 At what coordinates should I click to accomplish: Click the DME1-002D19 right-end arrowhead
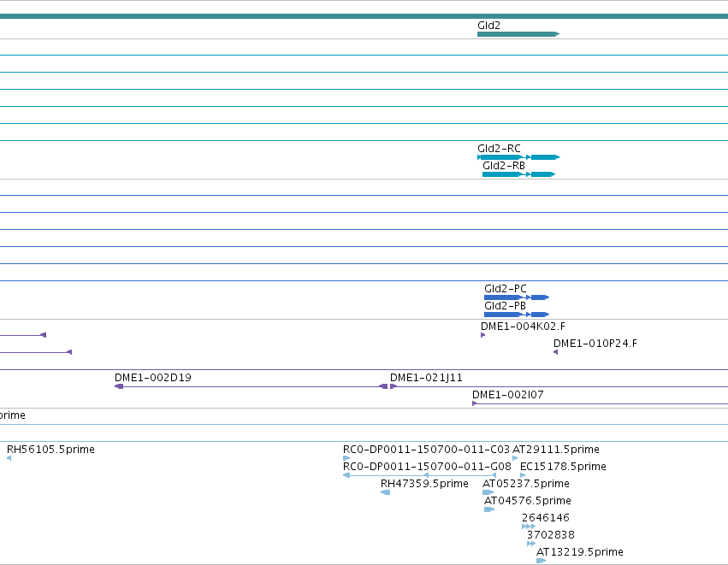tap(383, 386)
